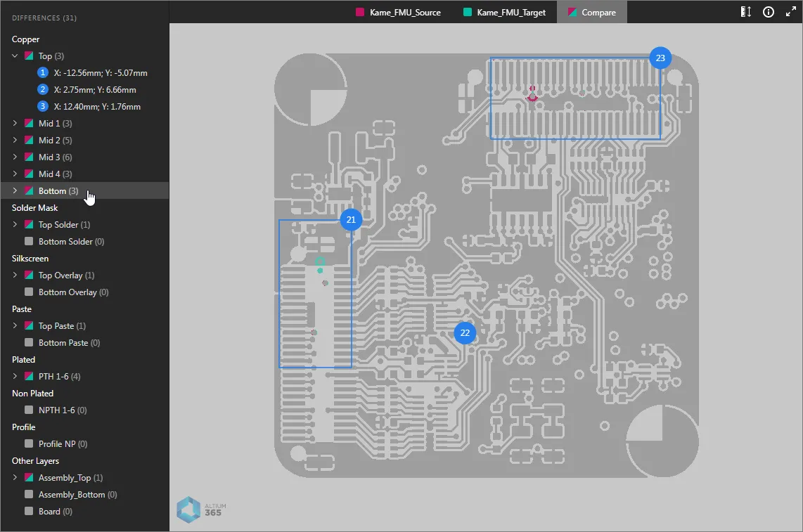
Task: Switch to the Kame_FMU_Target tab
Action: point(504,12)
